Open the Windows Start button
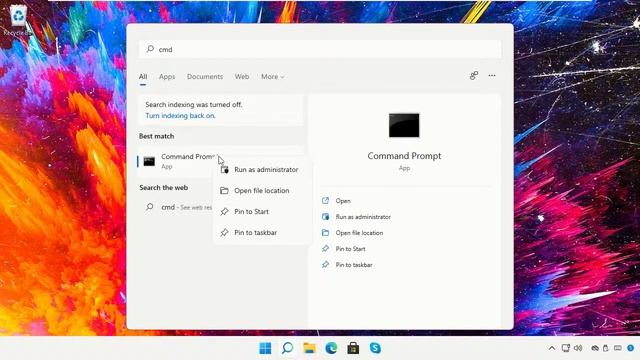 [265, 348]
